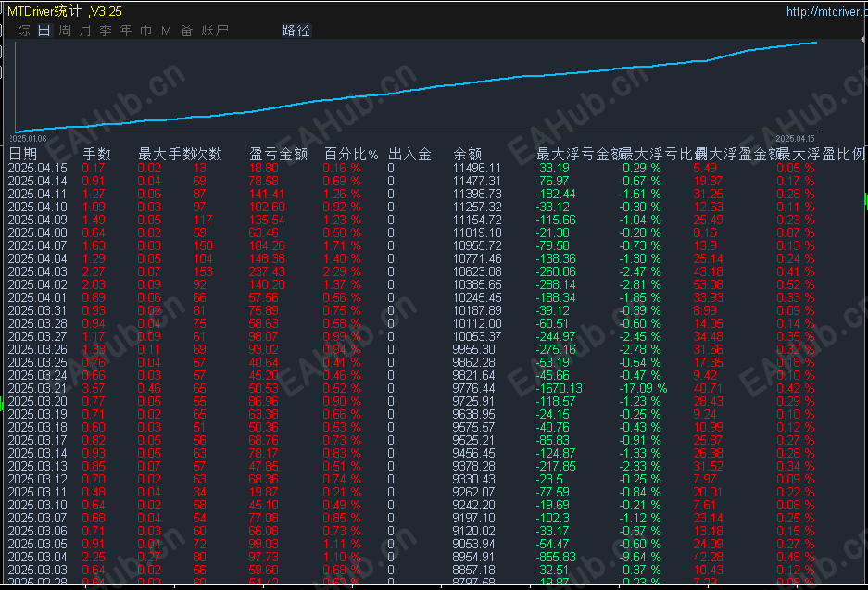This screenshot has width=868, height=590.
Task: Select the 日 daily statistics tab
Action: (x=44, y=31)
